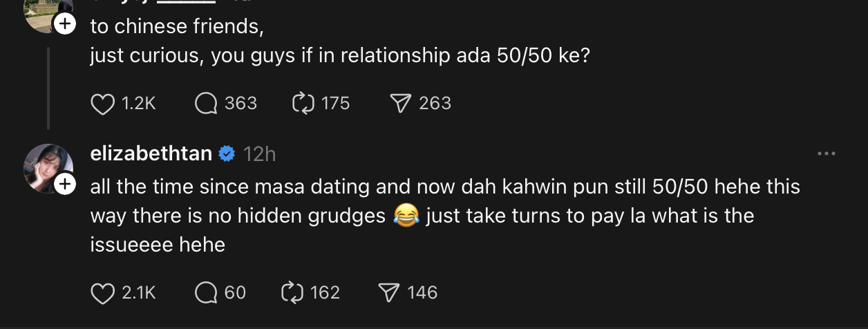Open replies via 363 comment bubble icon

coord(205,104)
